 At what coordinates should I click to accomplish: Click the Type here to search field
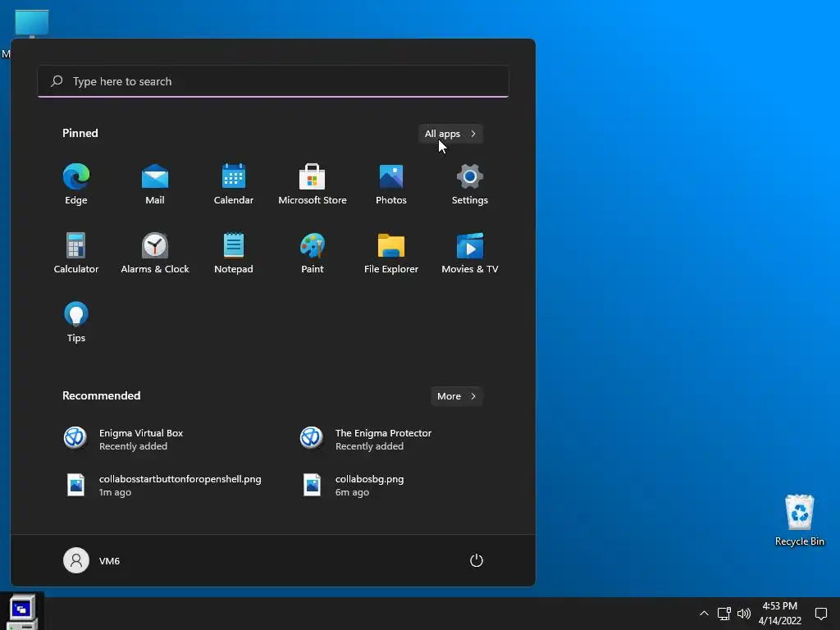click(x=273, y=81)
